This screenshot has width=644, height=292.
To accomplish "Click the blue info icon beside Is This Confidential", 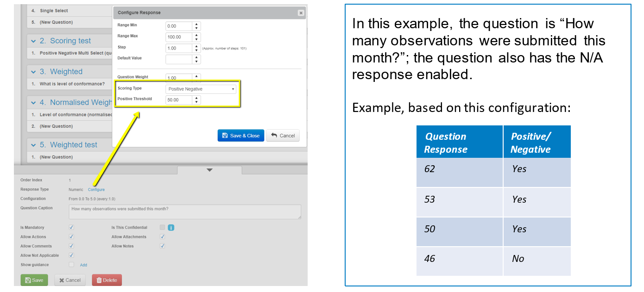I will [171, 228].
